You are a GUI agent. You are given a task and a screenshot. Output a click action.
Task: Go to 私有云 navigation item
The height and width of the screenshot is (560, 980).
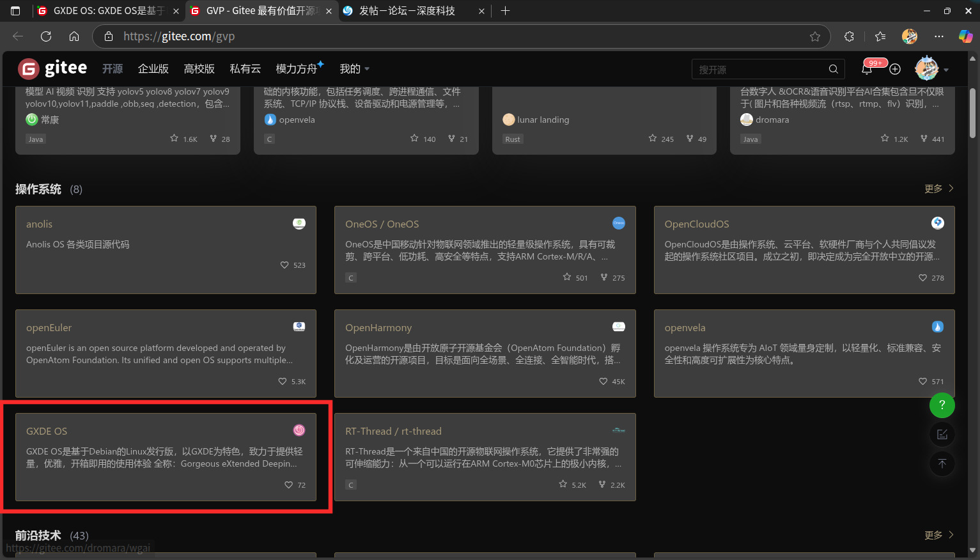pos(245,68)
